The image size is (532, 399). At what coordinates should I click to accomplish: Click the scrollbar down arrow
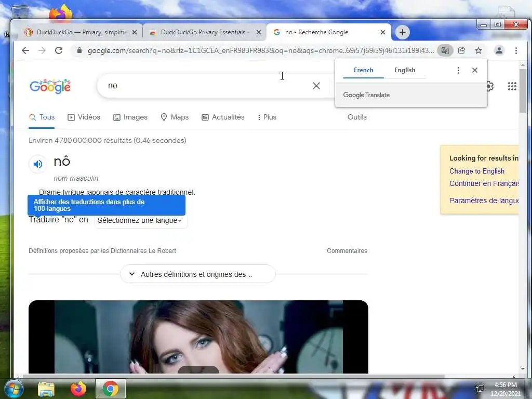tap(523, 369)
